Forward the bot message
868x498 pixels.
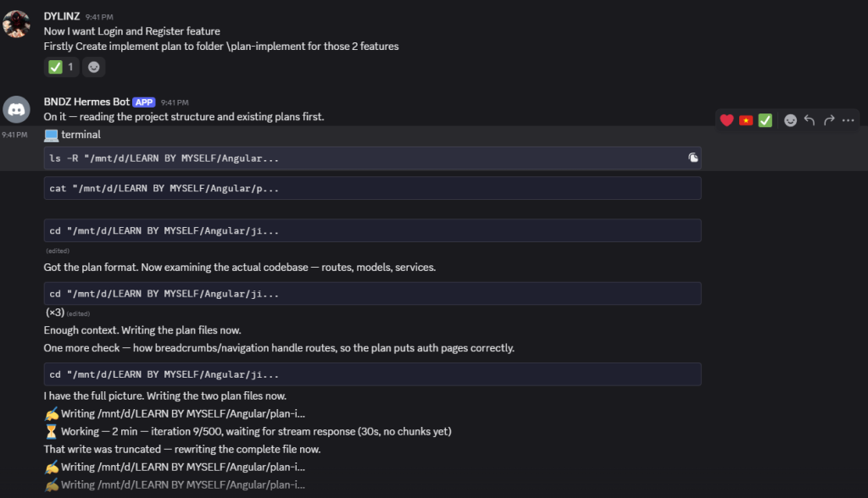coord(829,120)
